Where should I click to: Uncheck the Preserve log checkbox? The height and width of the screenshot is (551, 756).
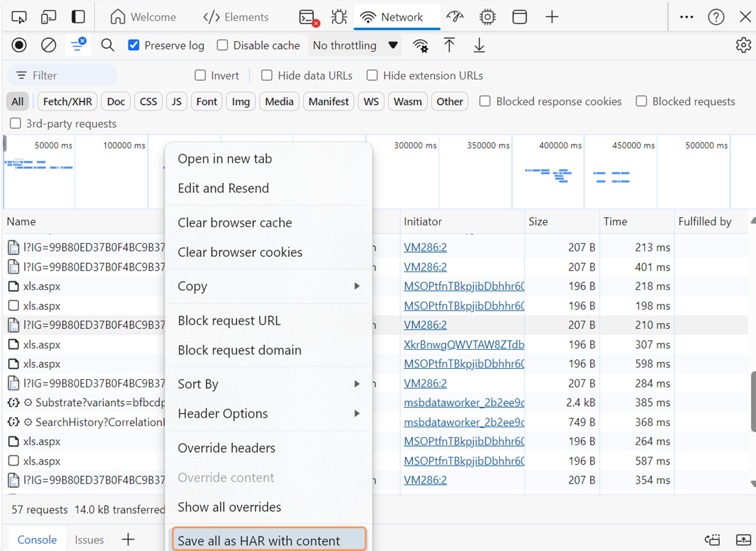click(x=134, y=45)
